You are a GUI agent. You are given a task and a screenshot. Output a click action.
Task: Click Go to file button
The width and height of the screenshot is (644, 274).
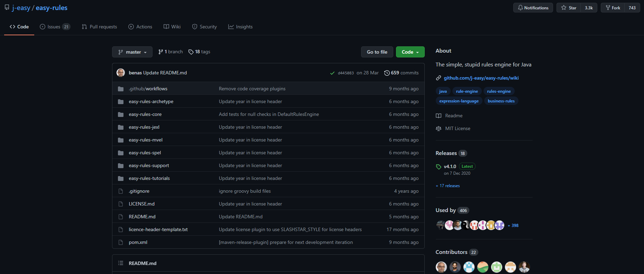coord(377,52)
